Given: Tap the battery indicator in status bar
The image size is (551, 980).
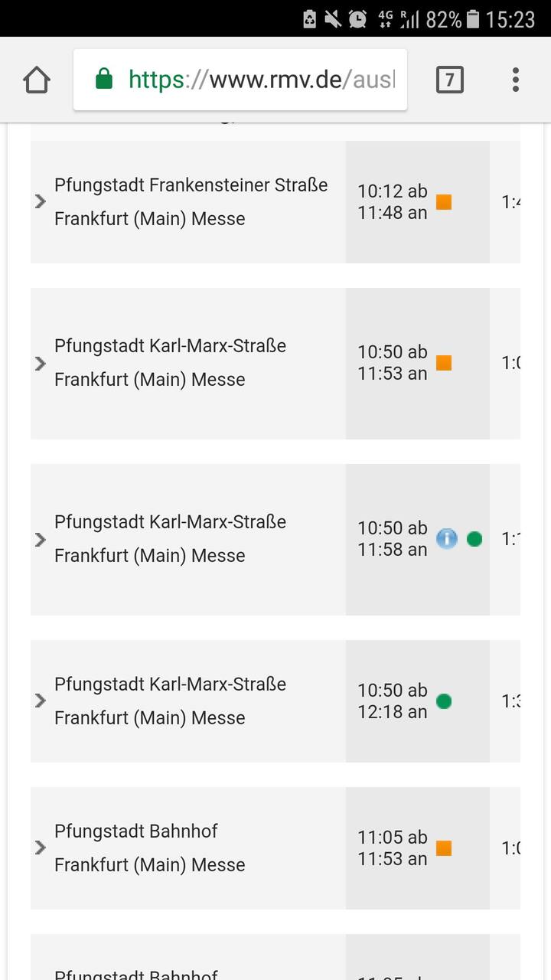Looking at the screenshot, I should coord(474,19).
